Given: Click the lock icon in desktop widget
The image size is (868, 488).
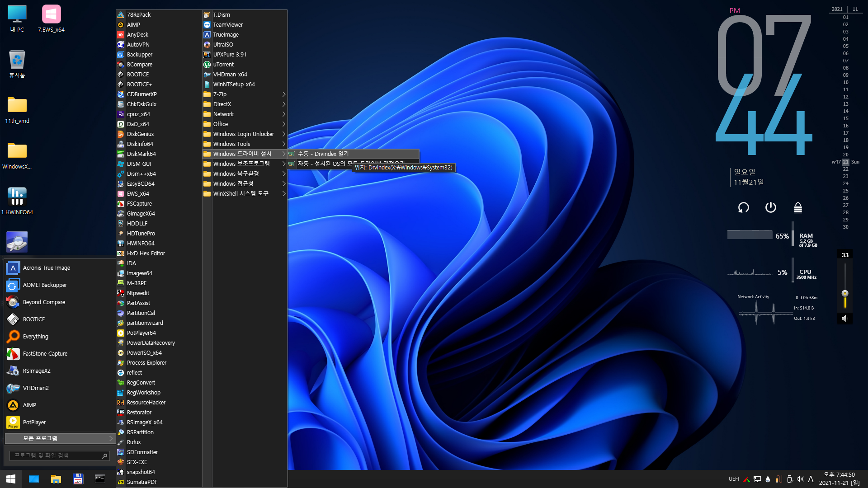Looking at the screenshot, I should pos(798,207).
